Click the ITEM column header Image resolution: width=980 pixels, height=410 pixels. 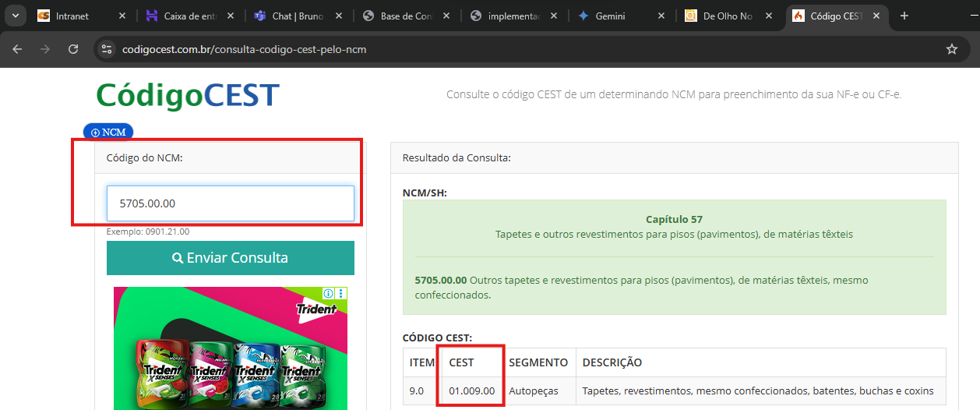point(423,362)
